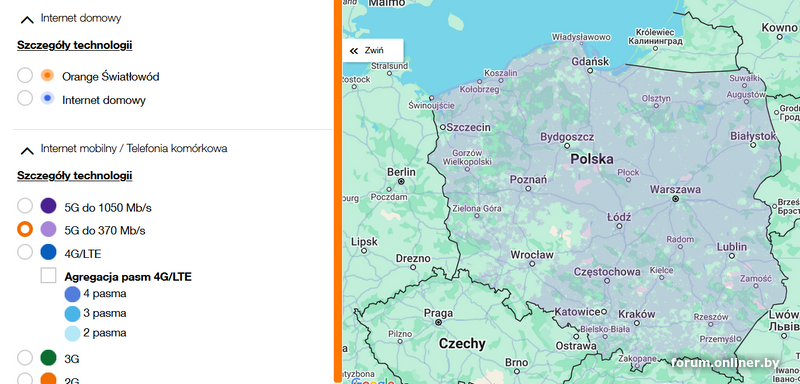
Task: Open Szczegóły technologii under Internet mobilny
Action: pos(74,176)
